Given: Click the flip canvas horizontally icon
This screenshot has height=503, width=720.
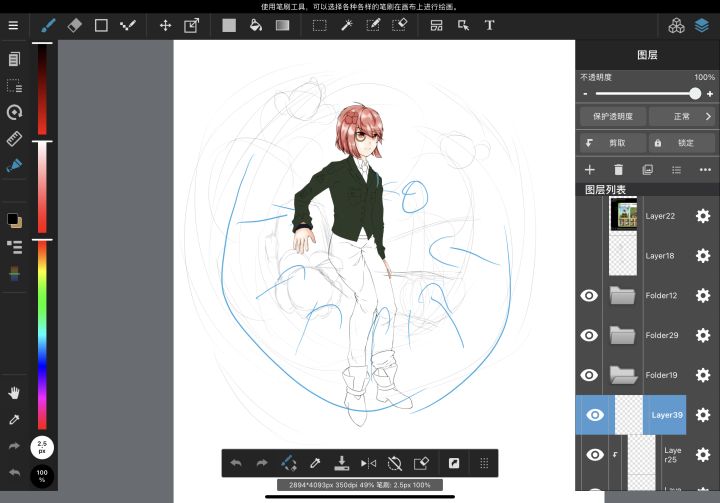Looking at the screenshot, I should point(368,463).
